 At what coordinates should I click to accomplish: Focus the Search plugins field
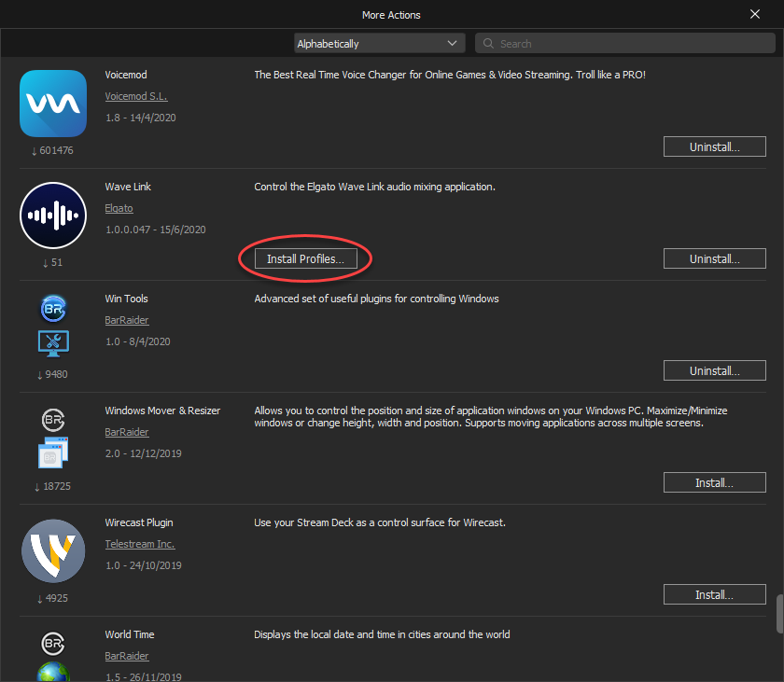[625, 44]
